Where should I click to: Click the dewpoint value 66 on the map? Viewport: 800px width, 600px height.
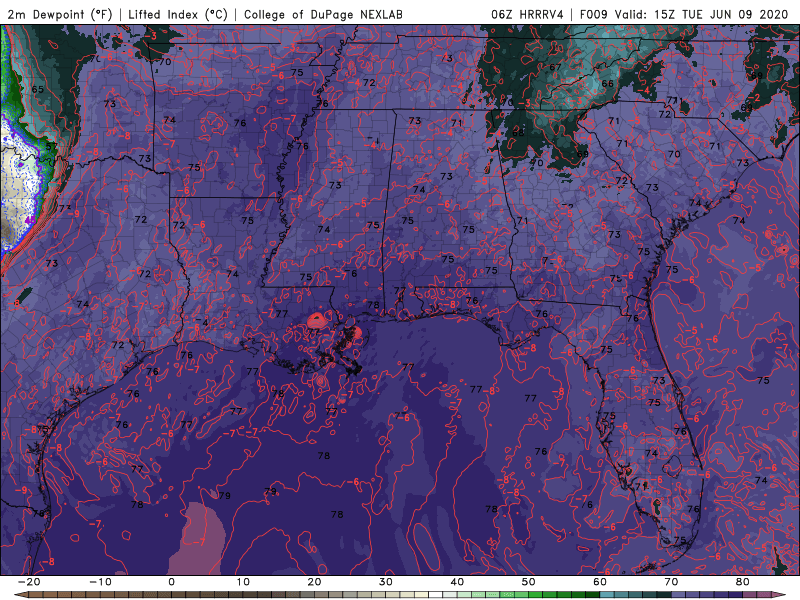[607, 84]
